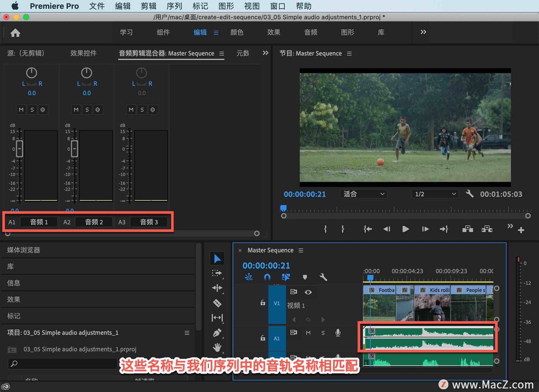The height and width of the screenshot is (392, 539).
Task: Open the 适合 zoom level dropdown
Action: coord(364,194)
